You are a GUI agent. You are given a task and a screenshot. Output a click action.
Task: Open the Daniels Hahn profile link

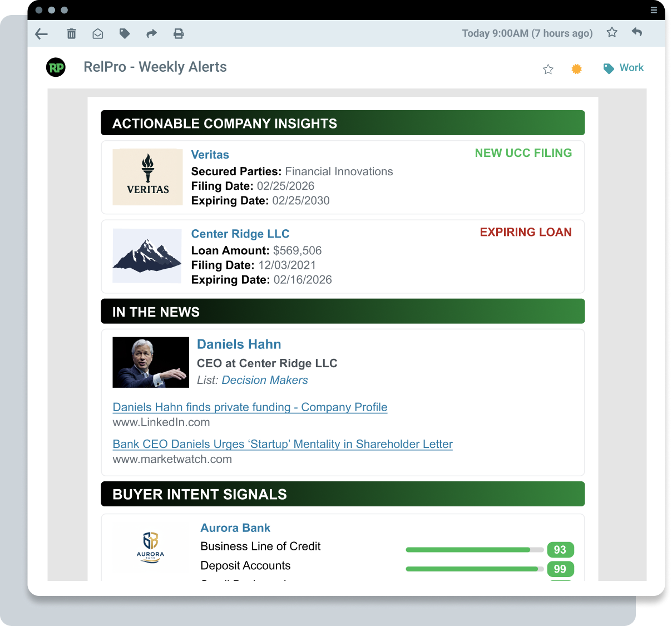click(x=250, y=407)
